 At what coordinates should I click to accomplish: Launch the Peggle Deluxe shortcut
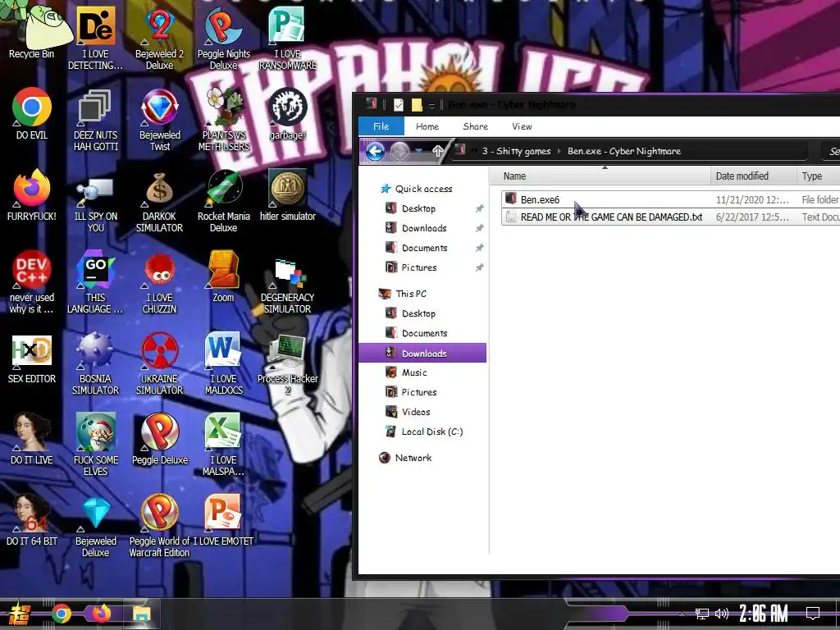pos(159,438)
